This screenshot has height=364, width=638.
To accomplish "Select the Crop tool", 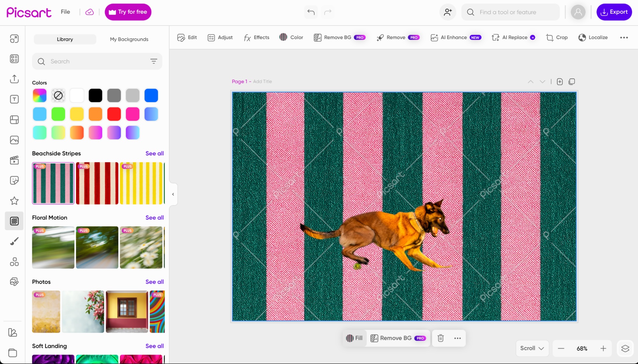I will [x=557, y=38].
